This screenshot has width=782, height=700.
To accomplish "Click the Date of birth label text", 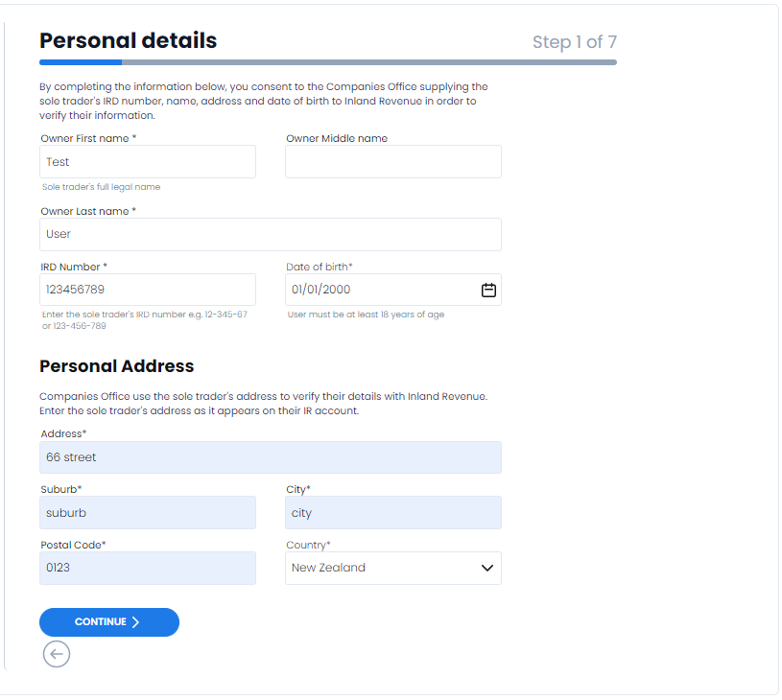I will pos(320,267).
